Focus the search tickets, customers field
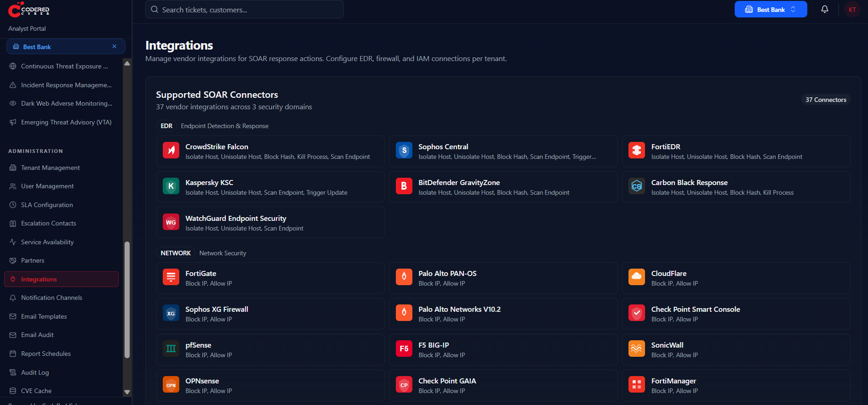This screenshot has height=405, width=868. pos(245,9)
